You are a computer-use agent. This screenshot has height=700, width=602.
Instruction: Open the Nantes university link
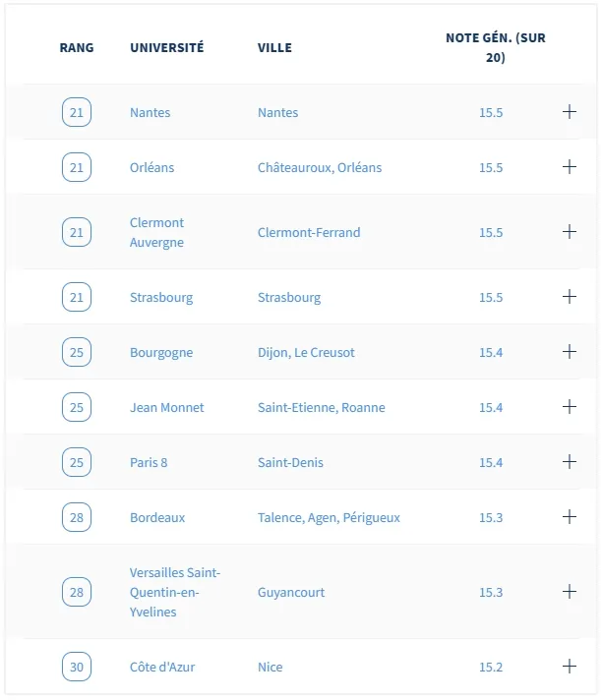coord(150,112)
